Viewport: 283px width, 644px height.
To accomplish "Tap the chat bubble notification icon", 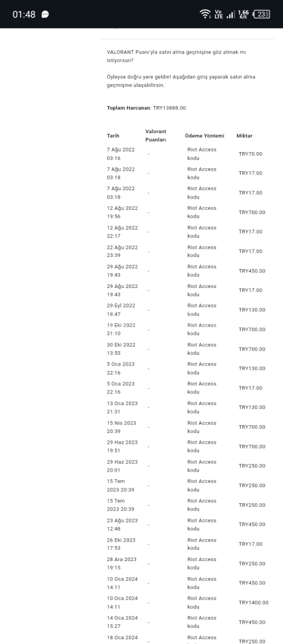I will [45, 14].
